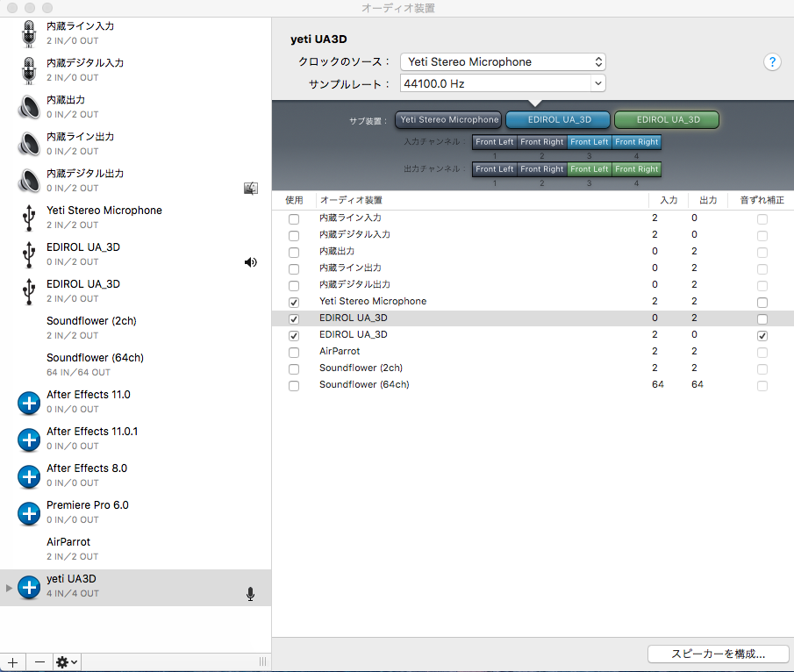The image size is (794, 672).
Task: Click input channel 1 Front Left
Action: click(495, 142)
